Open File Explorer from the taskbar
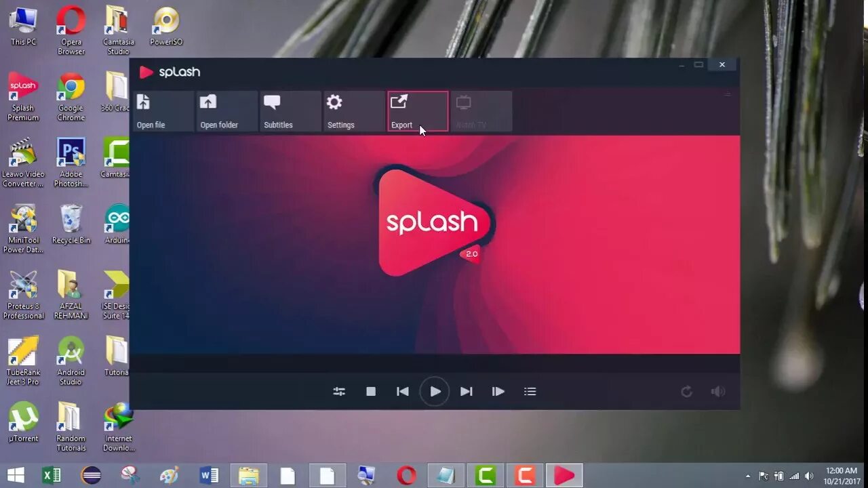The image size is (868, 488). click(249, 475)
